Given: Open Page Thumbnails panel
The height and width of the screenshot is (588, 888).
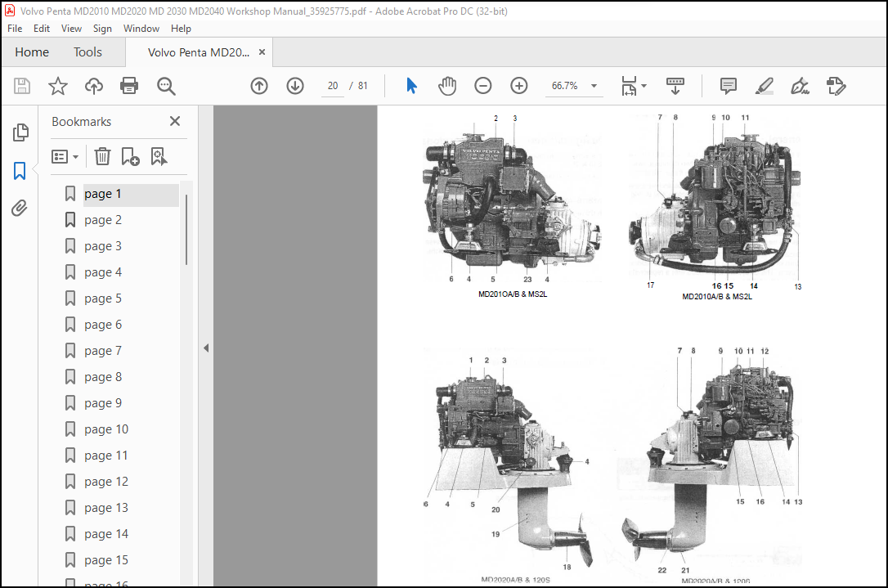Looking at the screenshot, I should (x=20, y=132).
